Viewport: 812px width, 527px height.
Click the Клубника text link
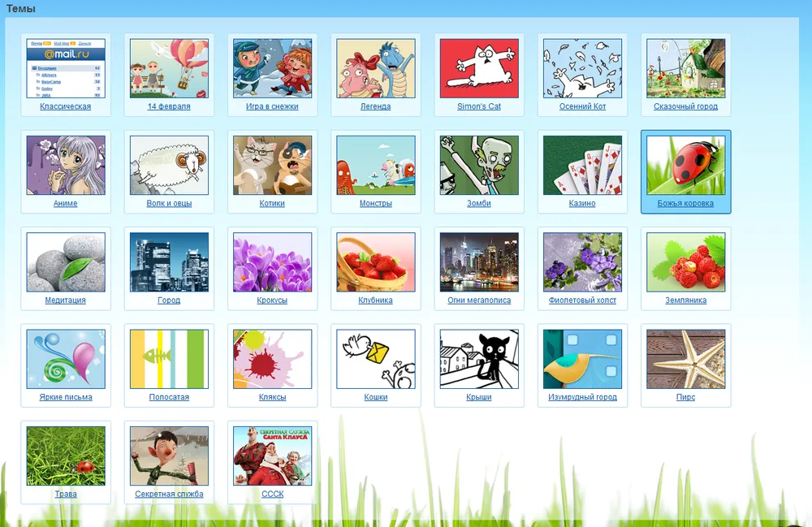coord(375,300)
